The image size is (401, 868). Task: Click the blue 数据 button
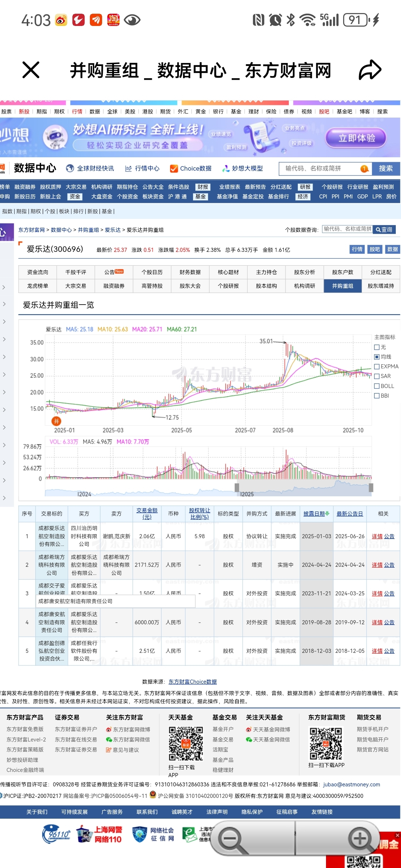(392, 249)
